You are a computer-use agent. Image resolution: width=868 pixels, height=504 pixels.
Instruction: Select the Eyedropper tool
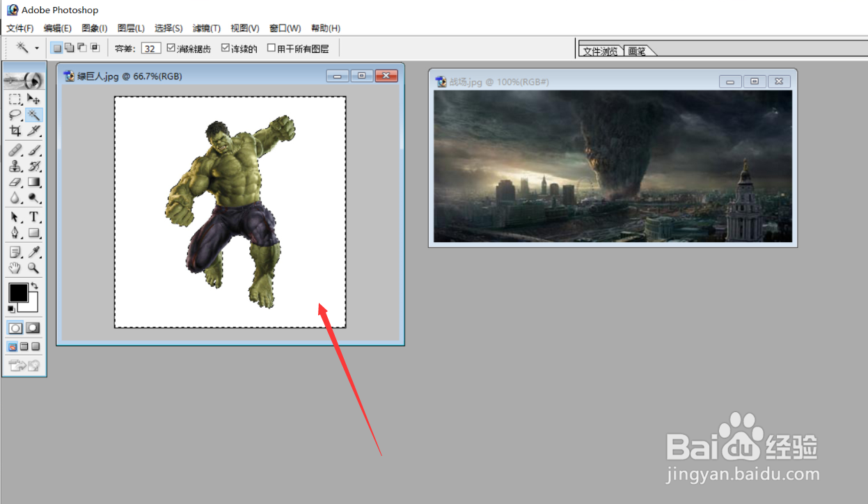point(33,252)
